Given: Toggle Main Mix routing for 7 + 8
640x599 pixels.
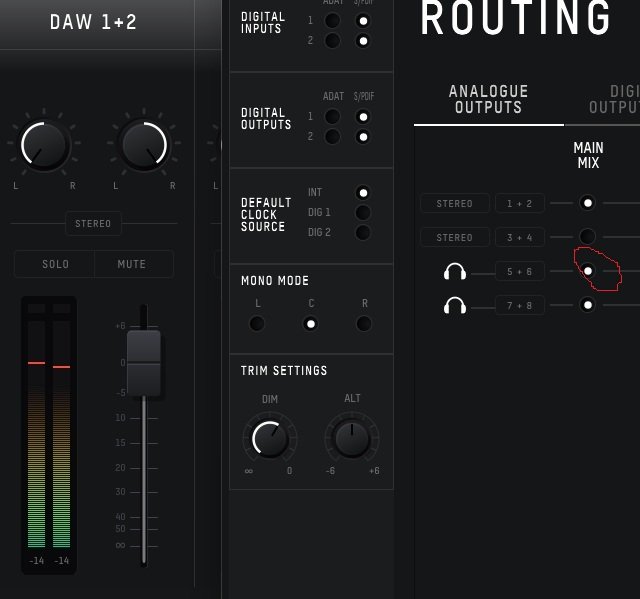Looking at the screenshot, I should [x=588, y=304].
